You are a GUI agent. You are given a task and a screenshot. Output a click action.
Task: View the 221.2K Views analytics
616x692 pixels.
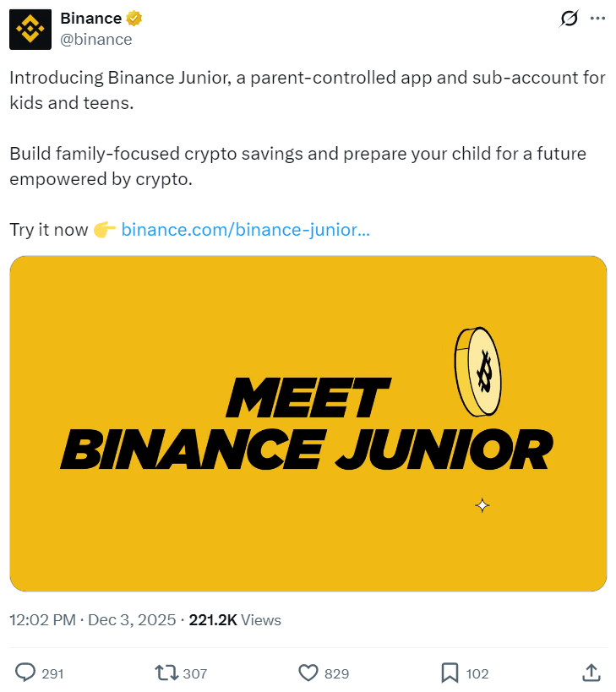235,619
